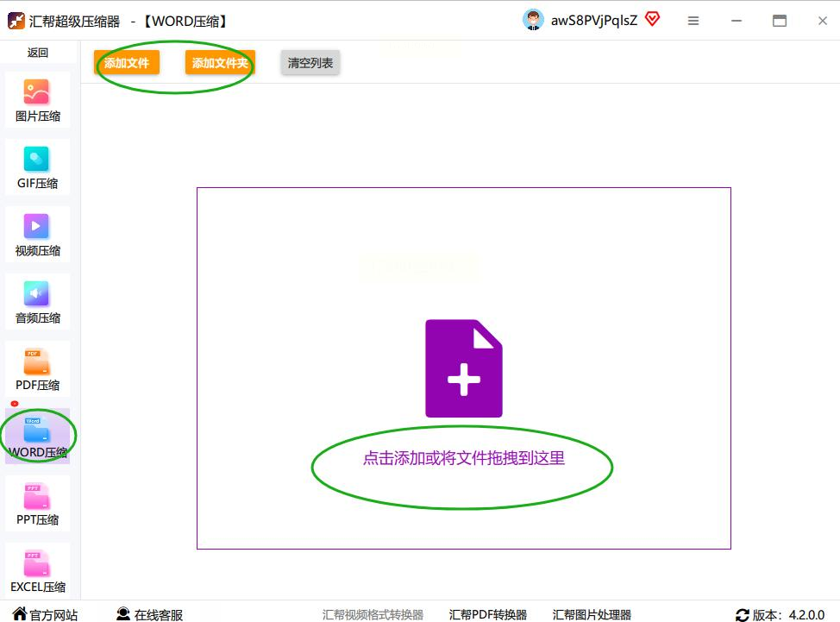Click the 添加文件夹 button
840x622 pixels.
(x=220, y=63)
